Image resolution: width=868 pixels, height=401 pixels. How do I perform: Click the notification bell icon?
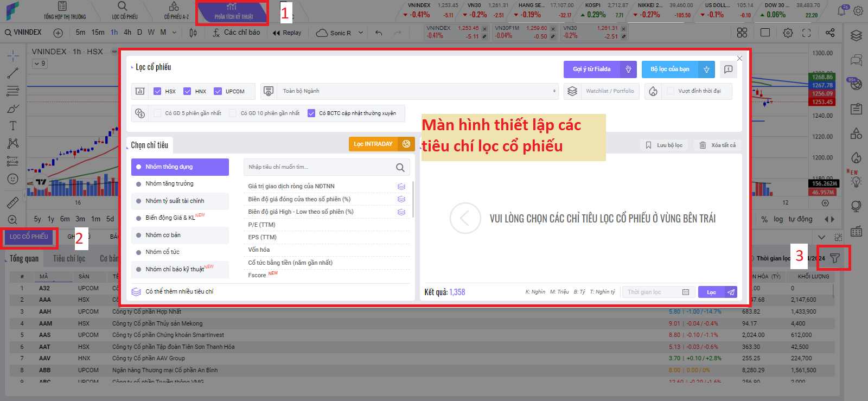pos(841,11)
